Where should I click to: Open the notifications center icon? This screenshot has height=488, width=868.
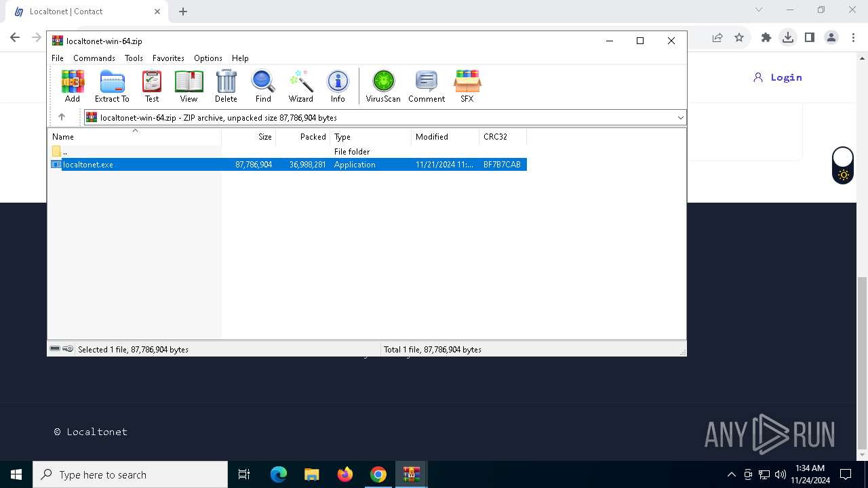point(846,474)
